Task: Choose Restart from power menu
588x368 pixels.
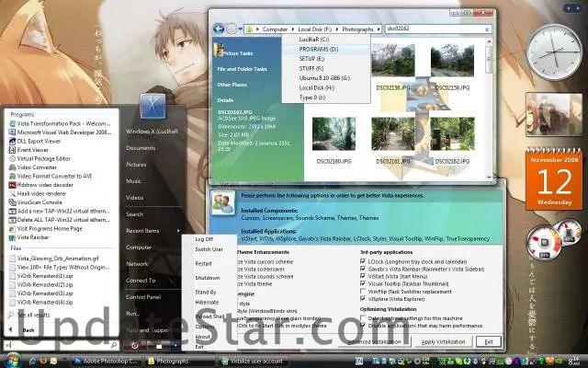Action: tap(204, 264)
